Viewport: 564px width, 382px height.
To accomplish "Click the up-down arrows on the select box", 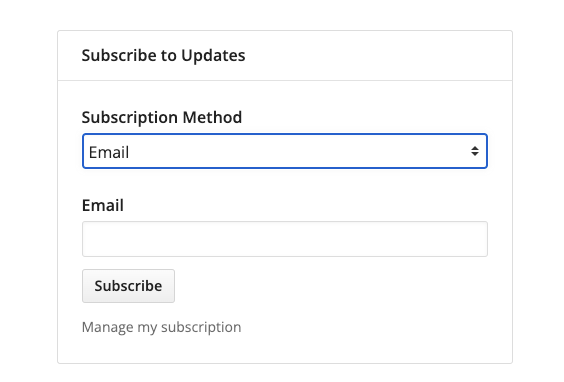I will pyautogui.click(x=474, y=151).
